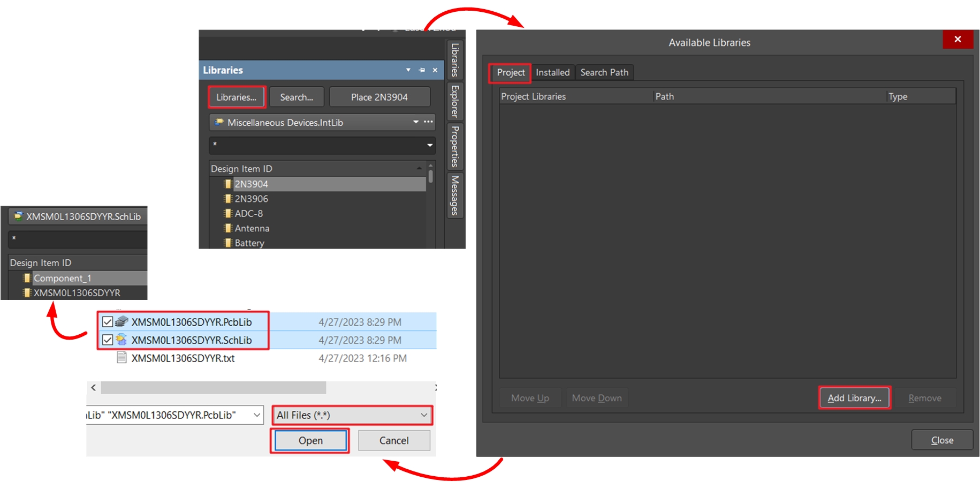Click the XMSM0L1306SDYYR.txt document icon

tap(122, 358)
